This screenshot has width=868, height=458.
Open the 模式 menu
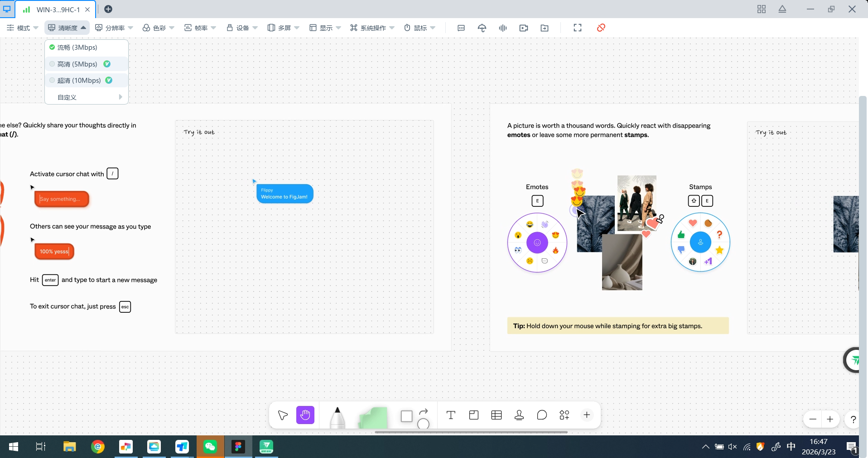click(x=22, y=28)
